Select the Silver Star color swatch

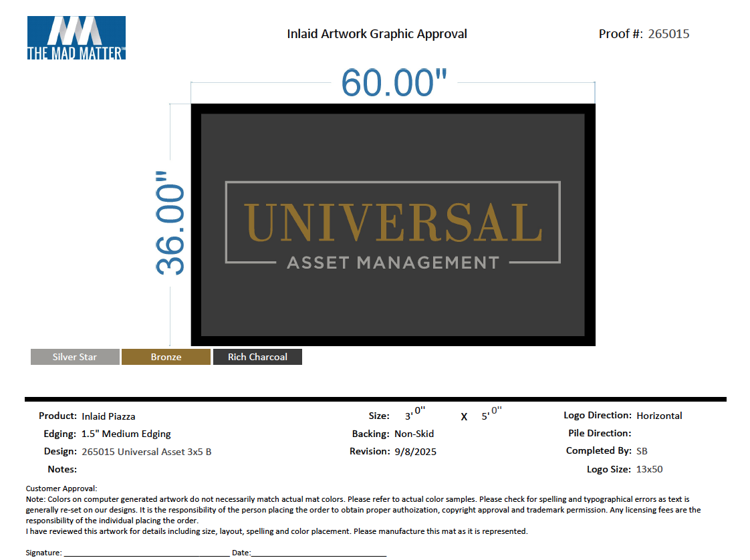(x=75, y=357)
